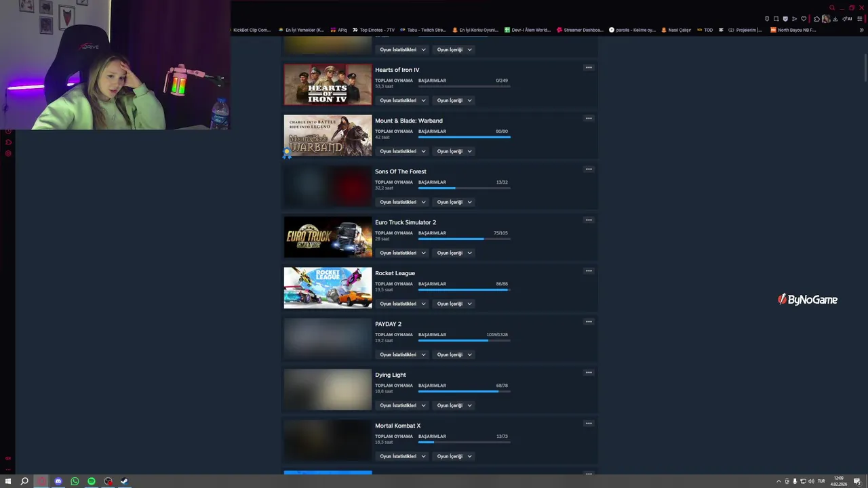Expand Oyun İçeriği for Sons Of The Forest
This screenshot has width=868, height=488.
pos(454,202)
